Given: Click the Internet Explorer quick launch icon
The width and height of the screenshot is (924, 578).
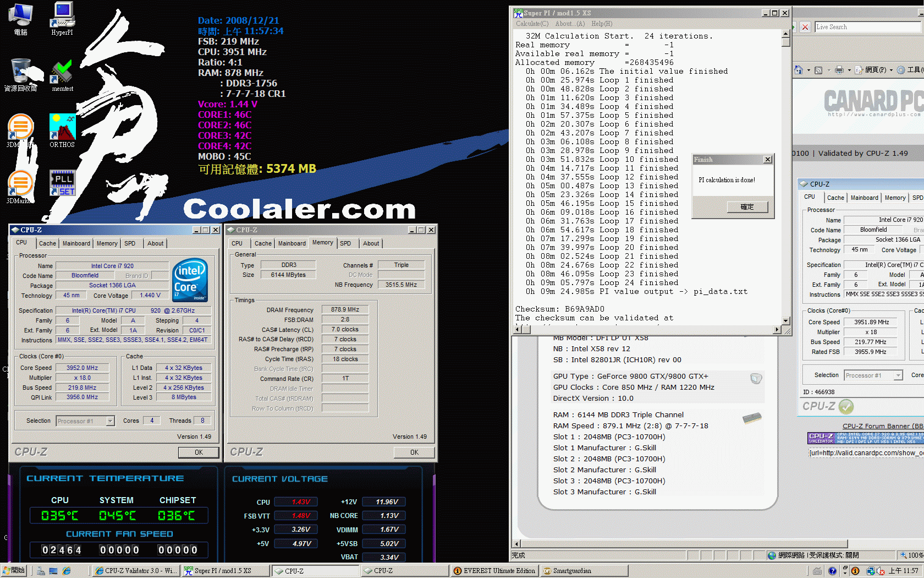Looking at the screenshot, I should pos(67,571).
